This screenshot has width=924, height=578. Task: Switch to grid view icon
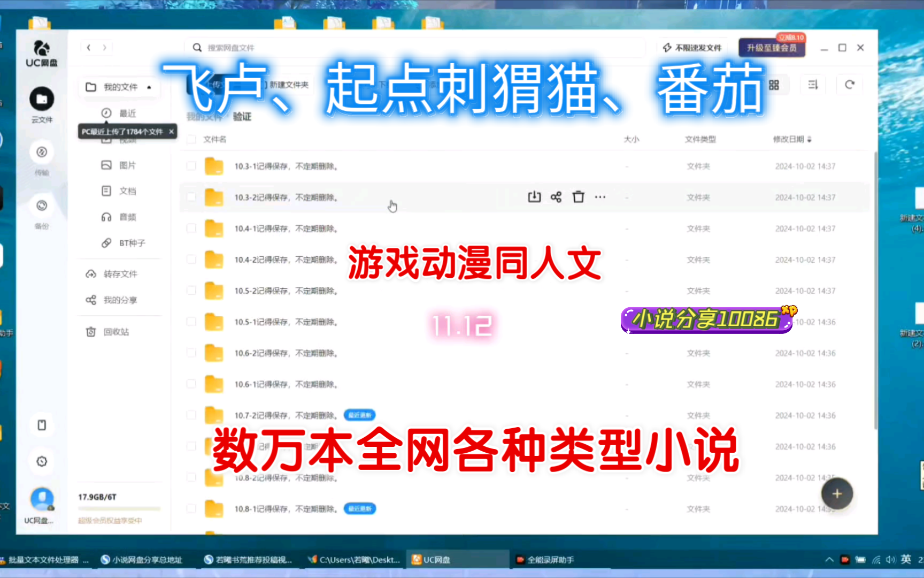(774, 85)
